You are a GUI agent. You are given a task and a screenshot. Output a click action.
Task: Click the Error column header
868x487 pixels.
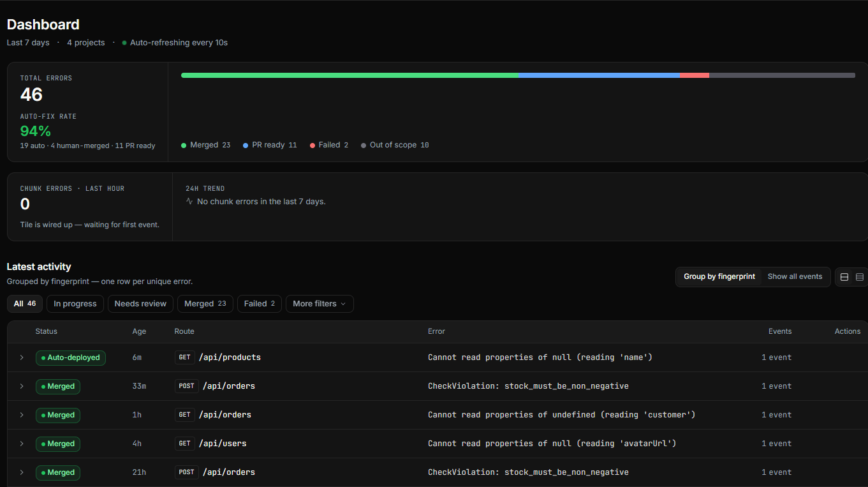(x=436, y=331)
